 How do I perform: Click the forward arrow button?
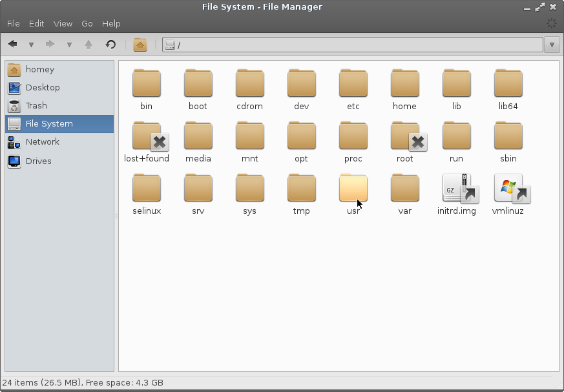(50, 44)
